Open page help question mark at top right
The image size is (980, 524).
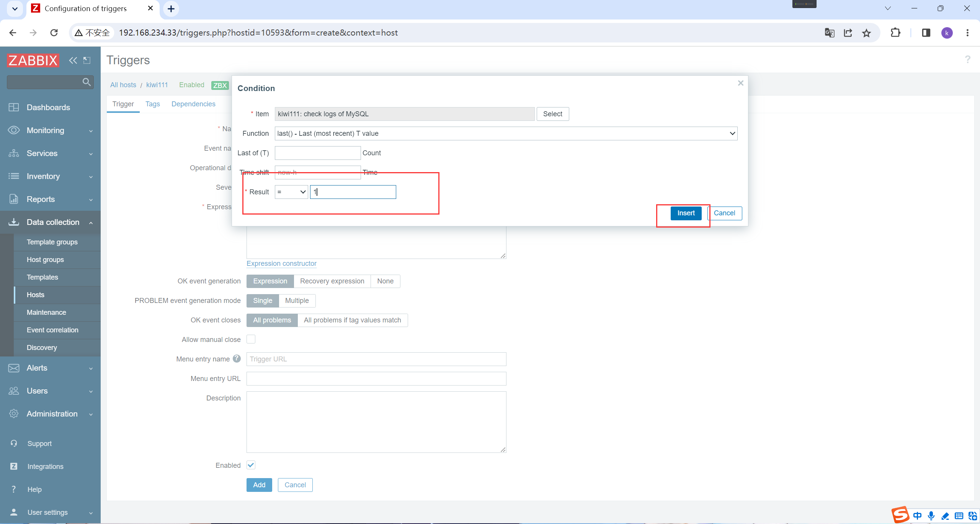pyautogui.click(x=967, y=60)
